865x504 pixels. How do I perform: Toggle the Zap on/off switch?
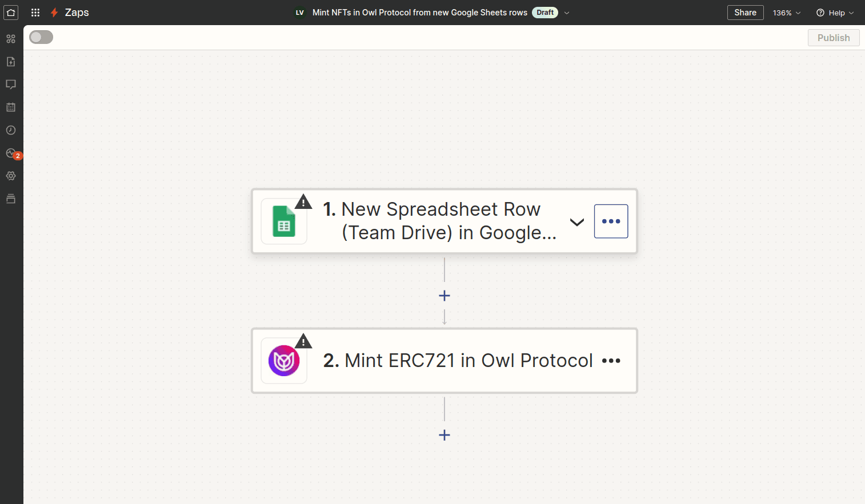point(41,38)
